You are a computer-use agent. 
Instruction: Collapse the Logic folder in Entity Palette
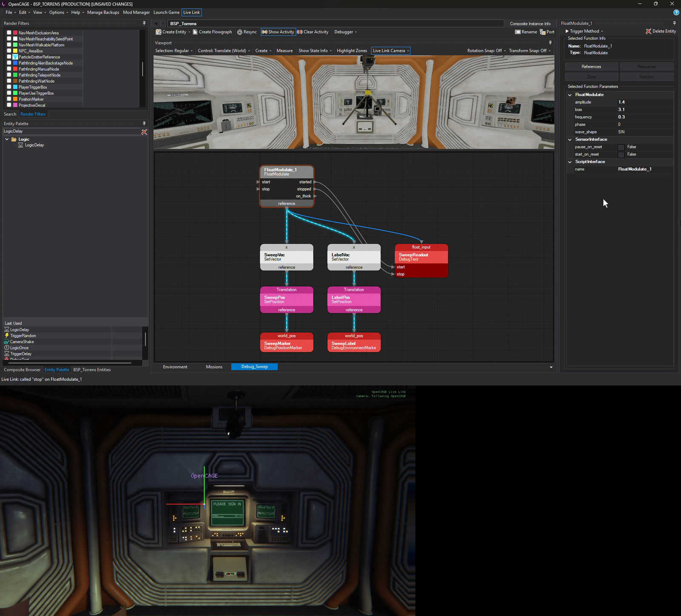7,139
